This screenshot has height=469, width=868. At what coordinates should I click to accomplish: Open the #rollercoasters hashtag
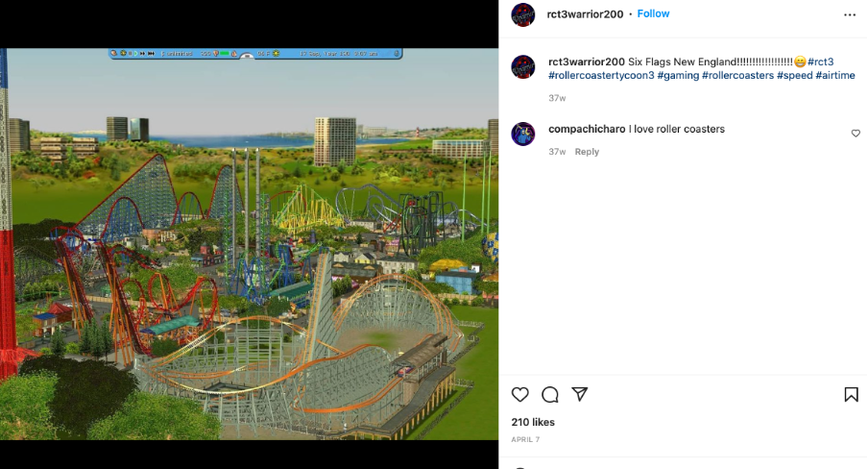pyautogui.click(x=738, y=75)
